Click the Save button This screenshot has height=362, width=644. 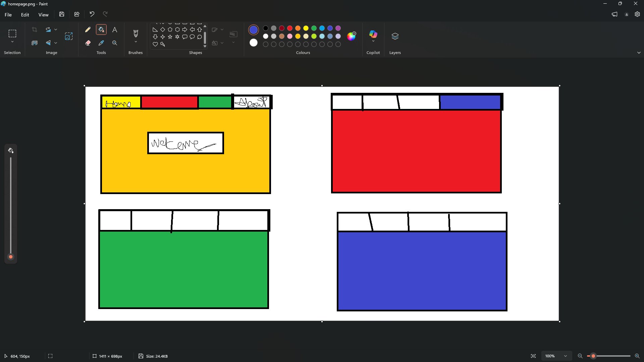(62, 14)
